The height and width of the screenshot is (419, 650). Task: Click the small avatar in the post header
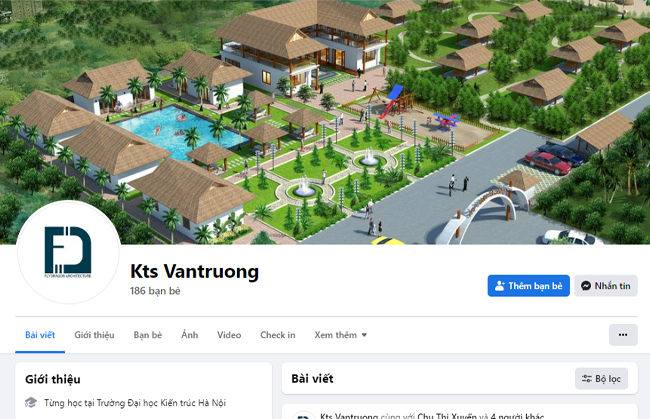tap(303, 415)
